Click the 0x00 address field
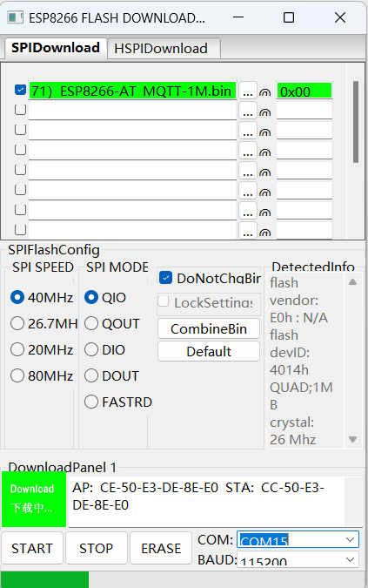Image resolution: width=368 pixels, height=588 pixels. pos(304,91)
